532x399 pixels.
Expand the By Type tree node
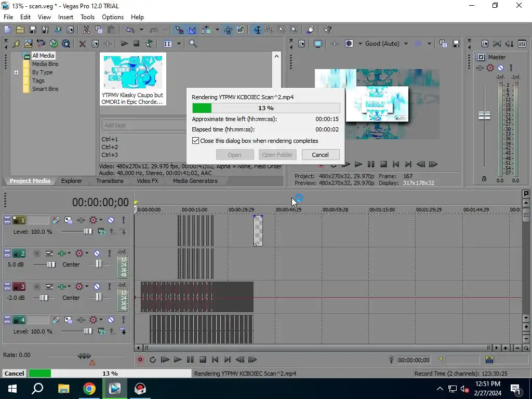(16, 72)
